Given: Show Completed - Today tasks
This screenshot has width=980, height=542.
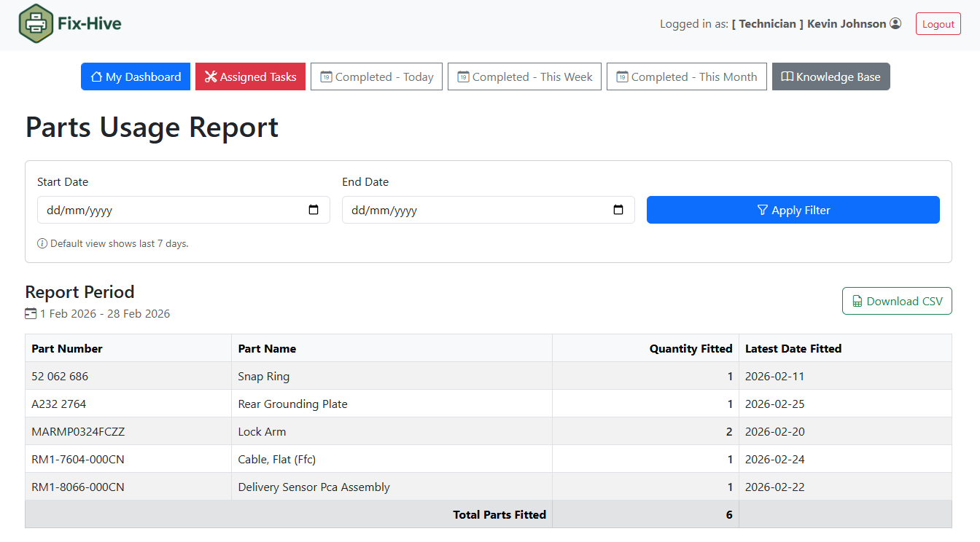Looking at the screenshot, I should [376, 76].
